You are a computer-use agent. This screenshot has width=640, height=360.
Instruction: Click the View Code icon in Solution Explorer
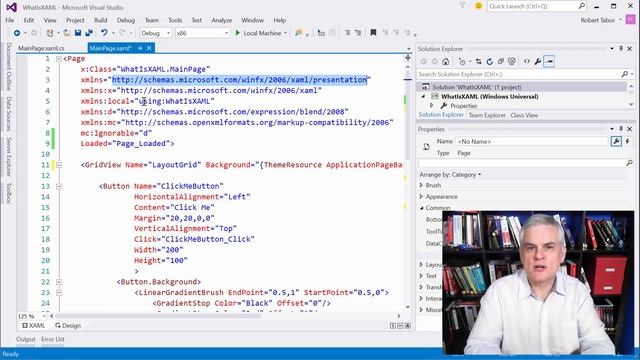[527, 62]
